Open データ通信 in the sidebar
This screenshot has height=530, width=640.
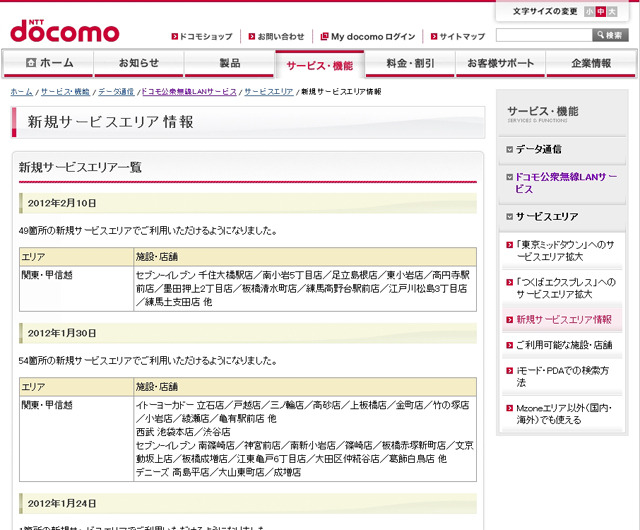pyautogui.click(x=538, y=149)
